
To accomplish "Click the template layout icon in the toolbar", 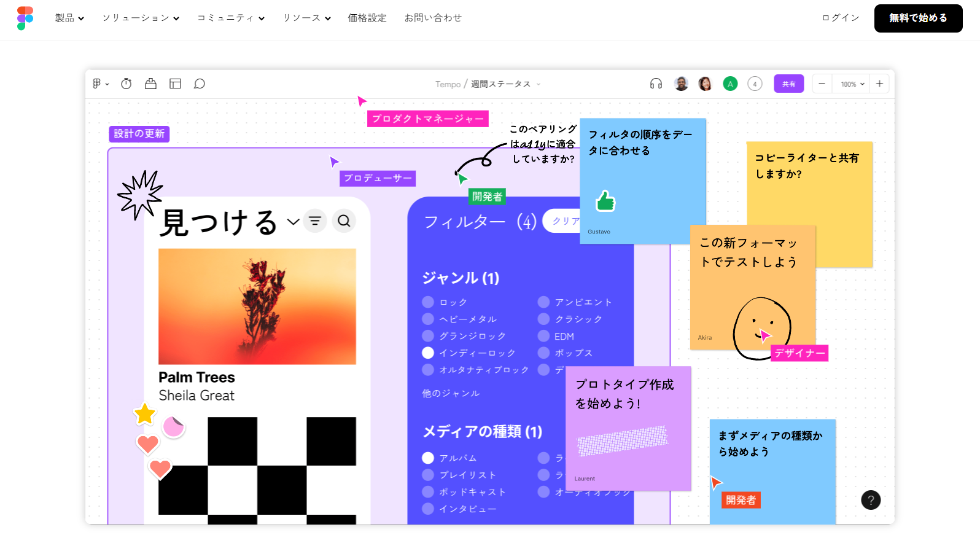I will [x=175, y=84].
